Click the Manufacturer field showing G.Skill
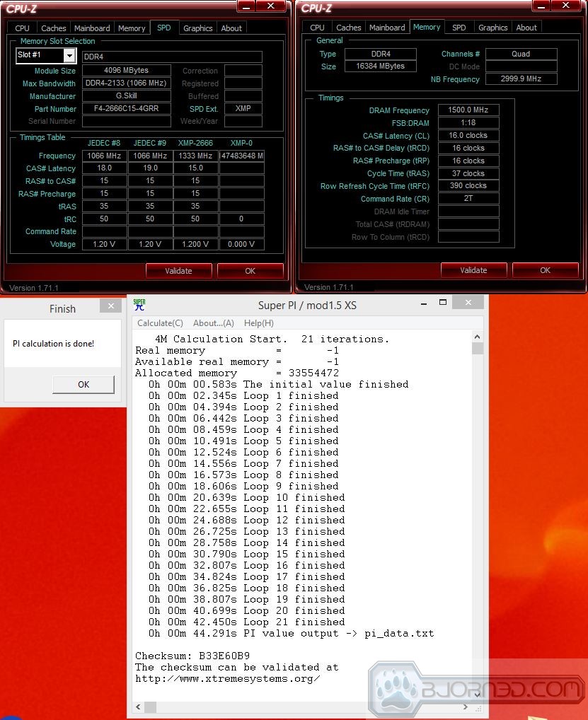 127,95
